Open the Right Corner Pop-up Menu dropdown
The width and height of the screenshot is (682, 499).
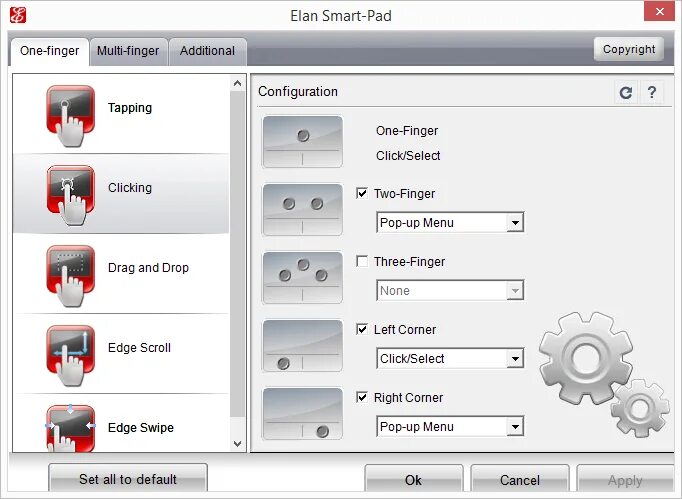[450, 426]
